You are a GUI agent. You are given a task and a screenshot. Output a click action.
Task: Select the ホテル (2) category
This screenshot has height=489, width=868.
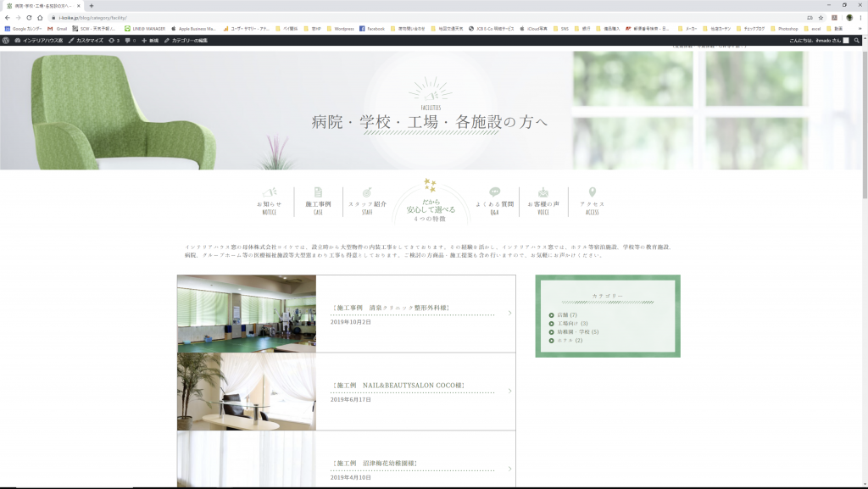(x=570, y=341)
